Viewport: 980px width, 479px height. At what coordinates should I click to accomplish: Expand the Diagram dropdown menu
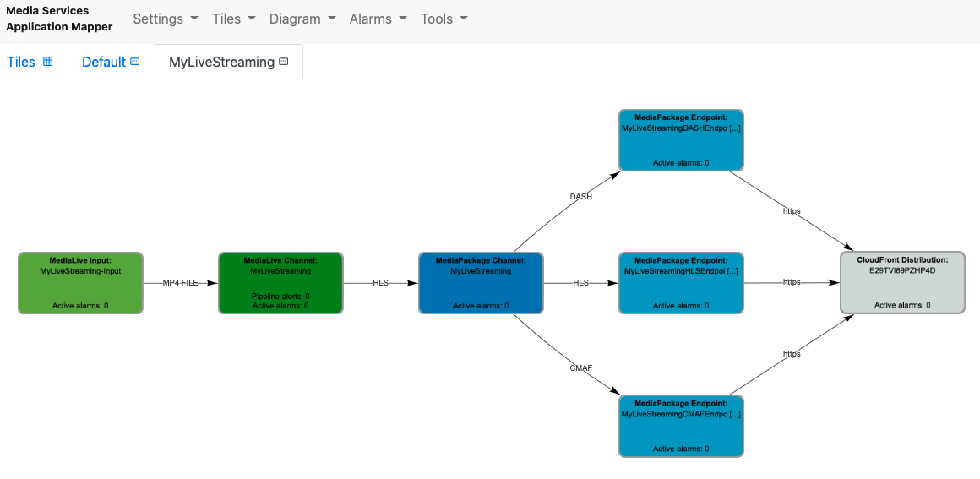click(302, 19)
